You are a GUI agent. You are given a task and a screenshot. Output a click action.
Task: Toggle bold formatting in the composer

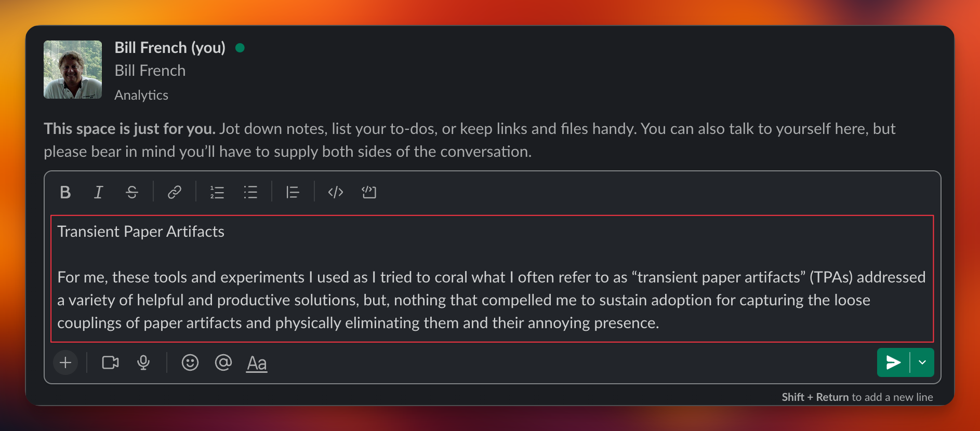coord(65,192)
